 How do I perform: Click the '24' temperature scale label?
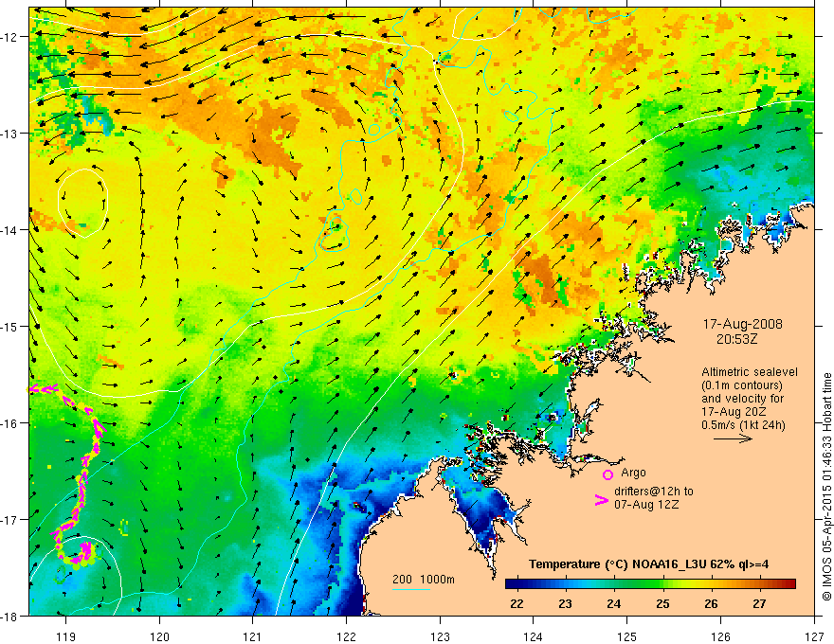click(x=613, y=603)
